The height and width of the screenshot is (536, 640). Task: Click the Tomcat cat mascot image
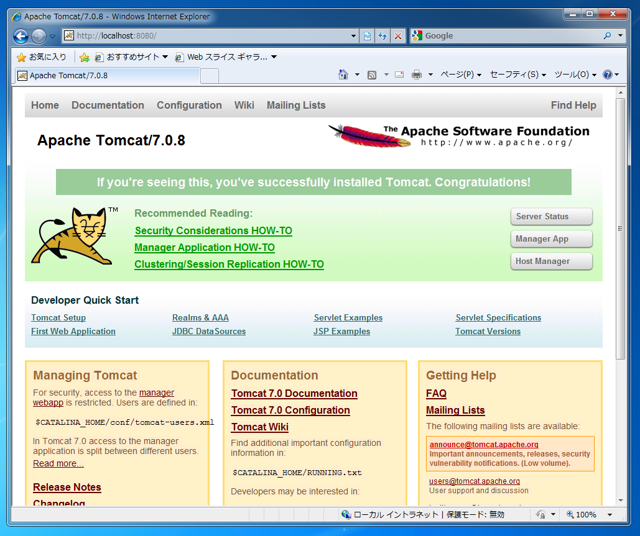[x=73, y=236]
